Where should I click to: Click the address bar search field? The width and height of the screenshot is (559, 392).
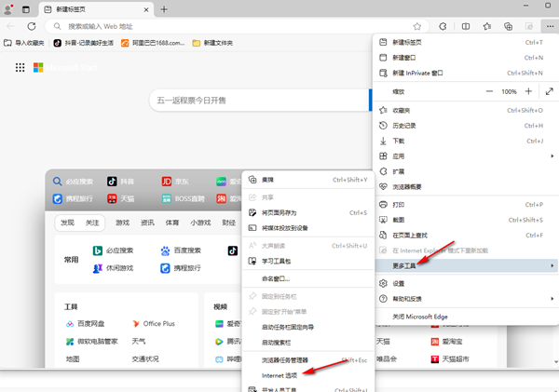click(x=236, y=26)
